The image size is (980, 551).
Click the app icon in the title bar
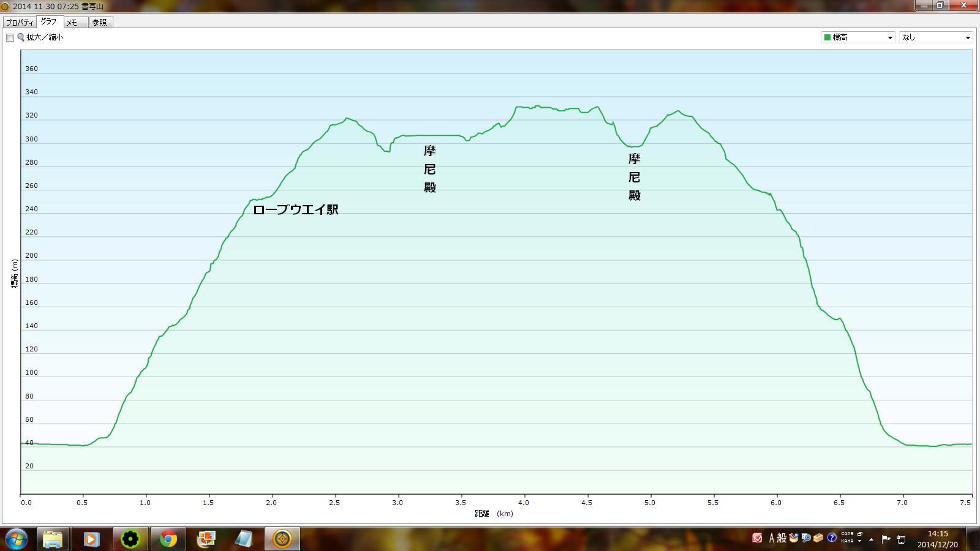5,6
